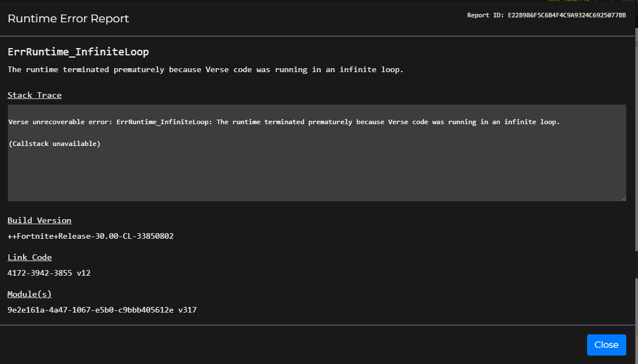Click the (Callstack unavailable) line
Image resolution: width=638 pixels, height=364 pixels.
point(55,144)
